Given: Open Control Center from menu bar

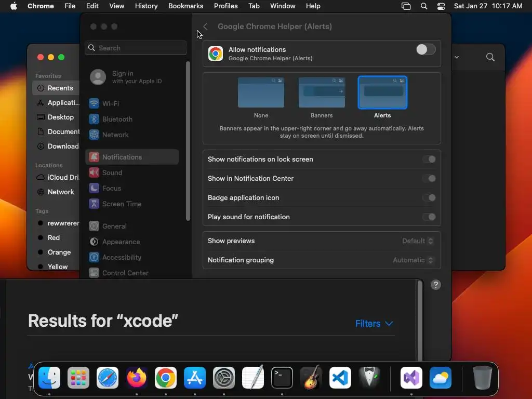Looking at the screenshot, I should pyautogui.click(x=441, y=6).
